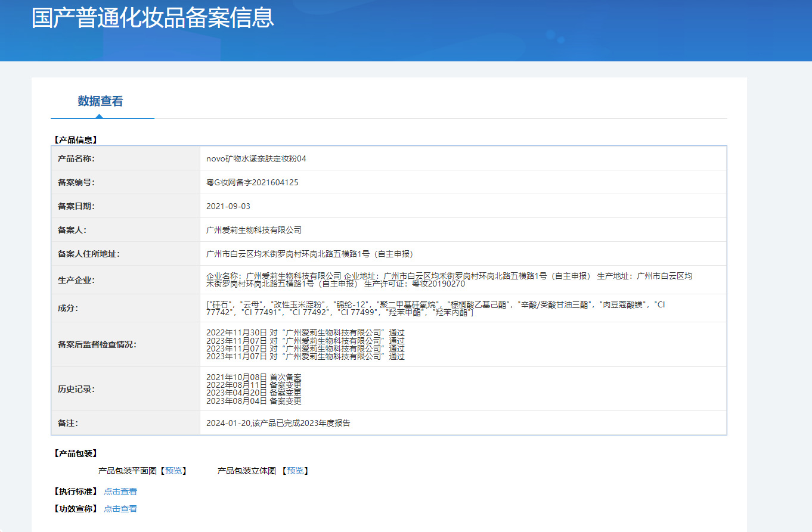Preview the 产品包装立体图 image
The image size is (812, 532).
pyautogui.click(x=295, y=471)
